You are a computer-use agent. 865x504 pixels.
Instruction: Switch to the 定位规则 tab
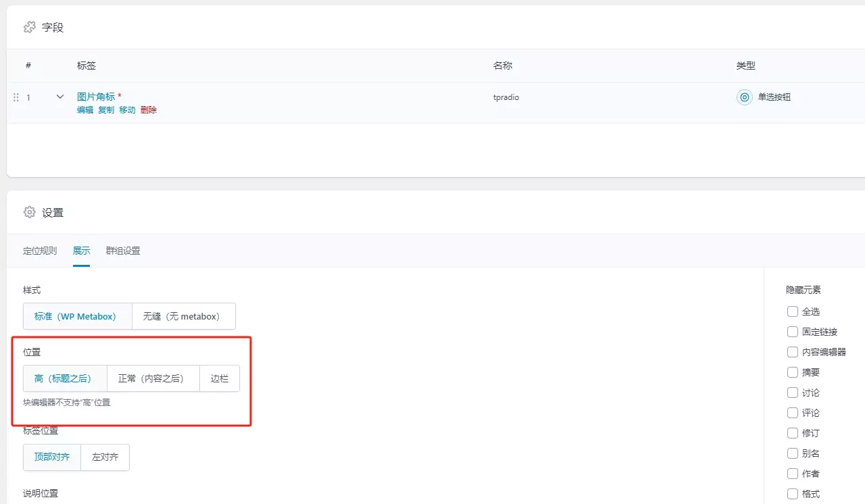coord(40,251)
